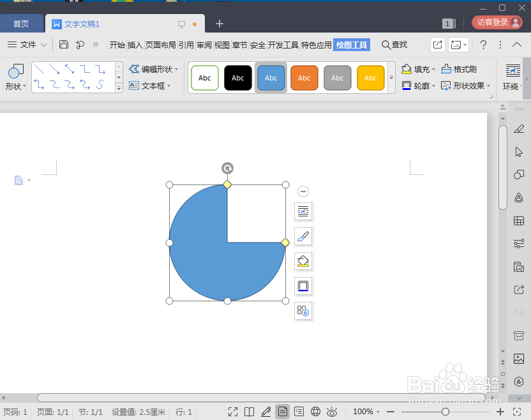Open the 形状 shapes gallery button
The image size is (531, 420).
click(x=15, y=77)
